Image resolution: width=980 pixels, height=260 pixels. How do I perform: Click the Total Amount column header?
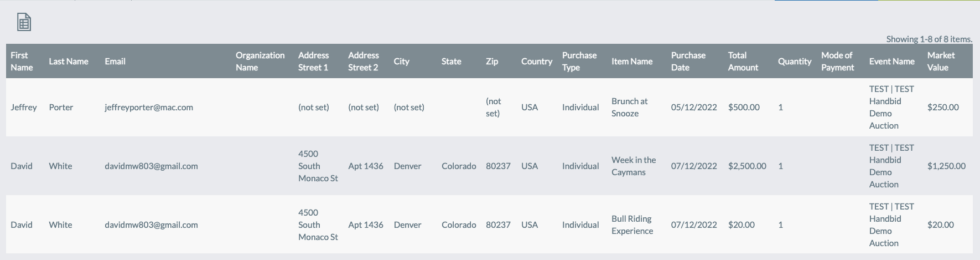tap(743, 61)
